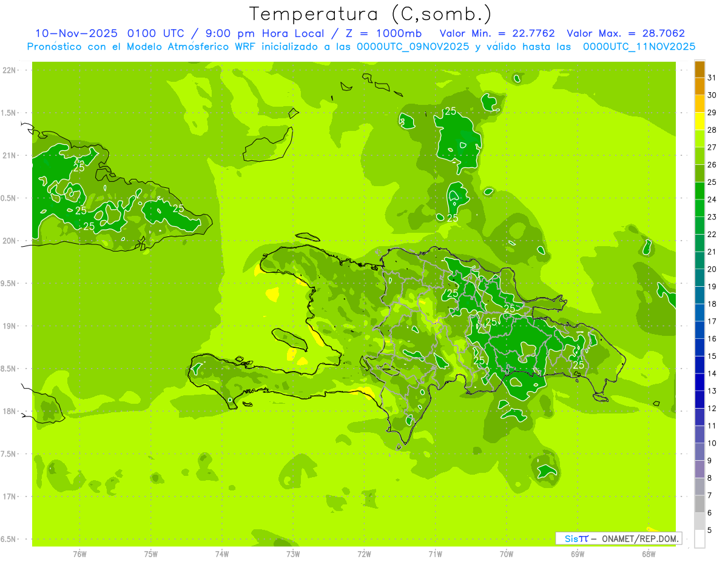Click the SisPI ONAMET/REP.DOM. credit label
Screen dimensions: 728x562
click(618, 538)
